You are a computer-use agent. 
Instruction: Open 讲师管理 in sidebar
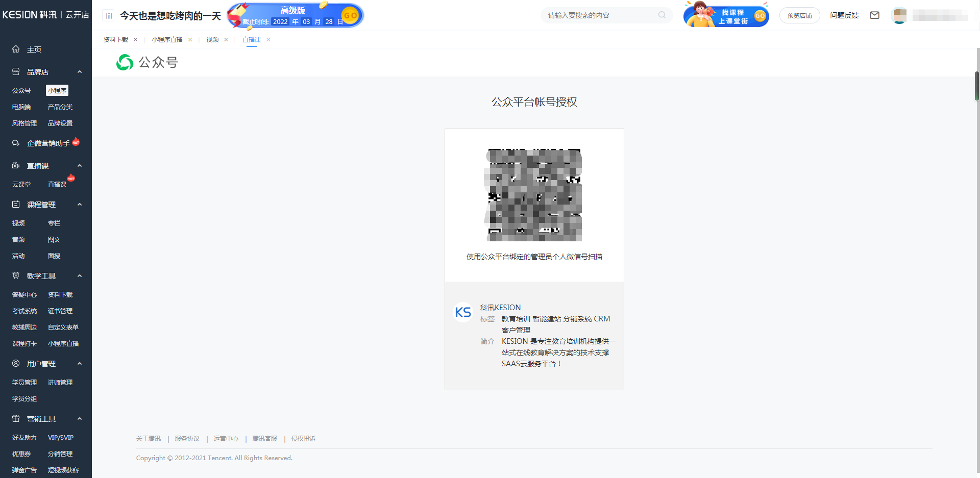click(60, 382)
